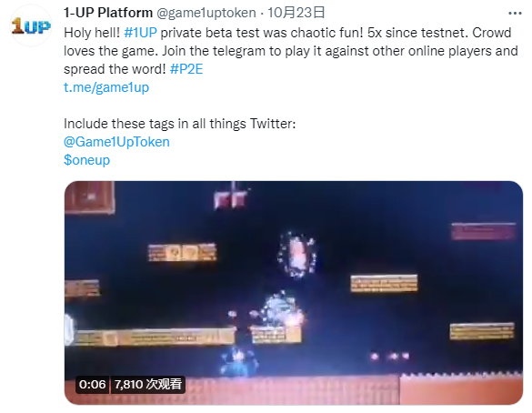532x413 pixels.
Task: Click the $oneup cashtag
Action: (x=87, y=160)
